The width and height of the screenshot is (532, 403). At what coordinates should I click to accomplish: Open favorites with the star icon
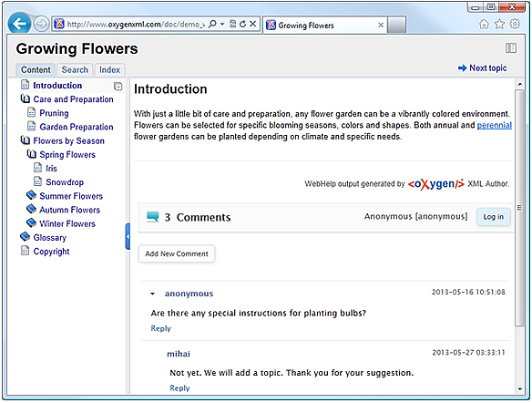click(499, 24)
